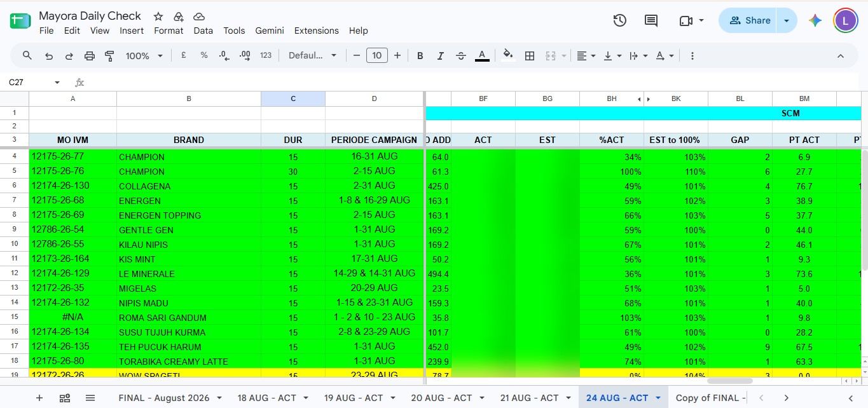Select cell TORABIKA CREAMY LATTE
868x408 pixels.
point(189,362)
